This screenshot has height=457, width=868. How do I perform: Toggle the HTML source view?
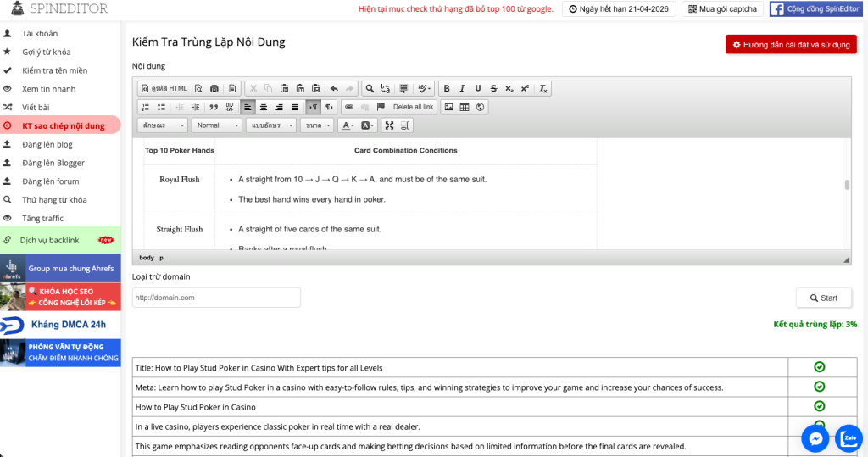164,88
